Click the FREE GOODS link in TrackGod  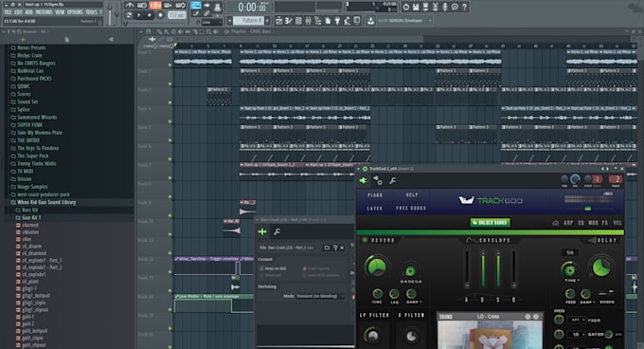[411, 209]
